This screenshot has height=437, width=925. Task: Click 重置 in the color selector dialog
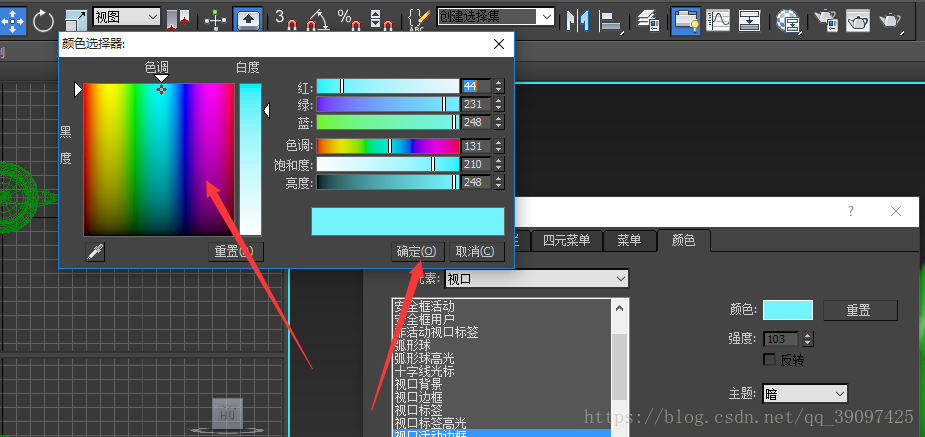click(235, 252)
